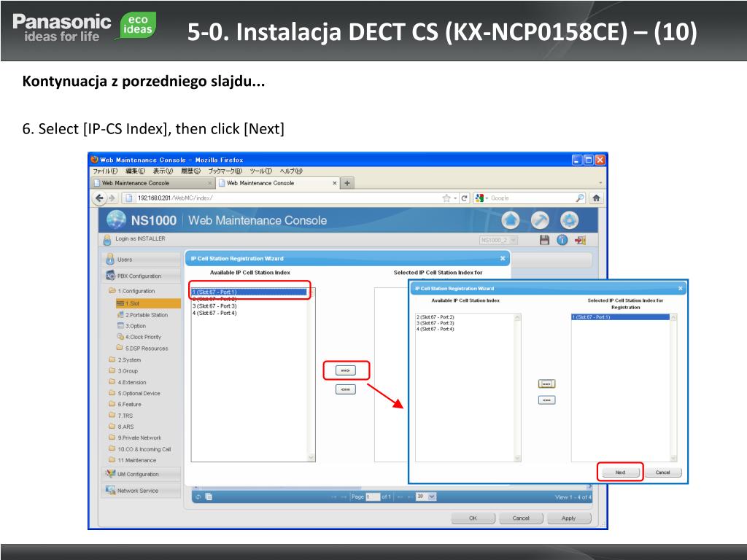Reload the page with the refresh icon
The height and width of the screenshot is (560, 747).
point(464,198)
